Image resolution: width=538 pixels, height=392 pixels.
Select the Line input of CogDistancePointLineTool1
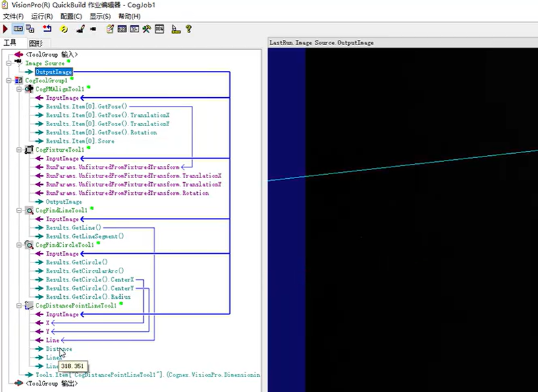point(53,340)
